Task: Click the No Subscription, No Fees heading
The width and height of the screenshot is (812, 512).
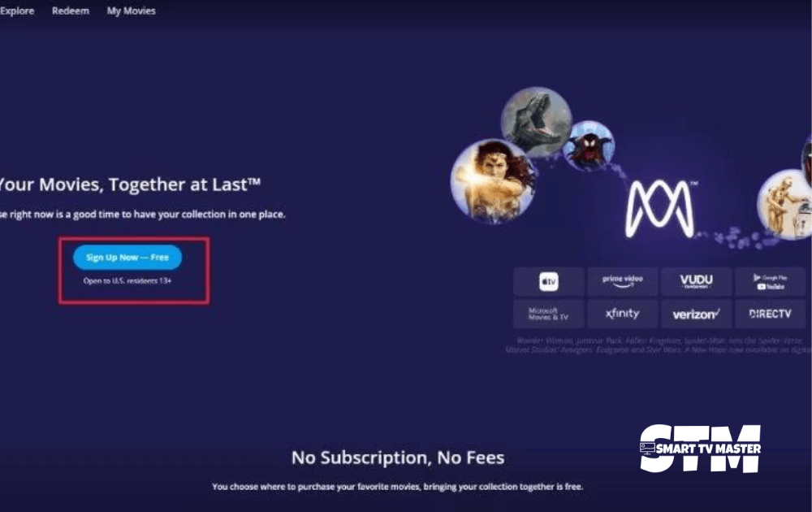Action: click(x=398, y=458)
